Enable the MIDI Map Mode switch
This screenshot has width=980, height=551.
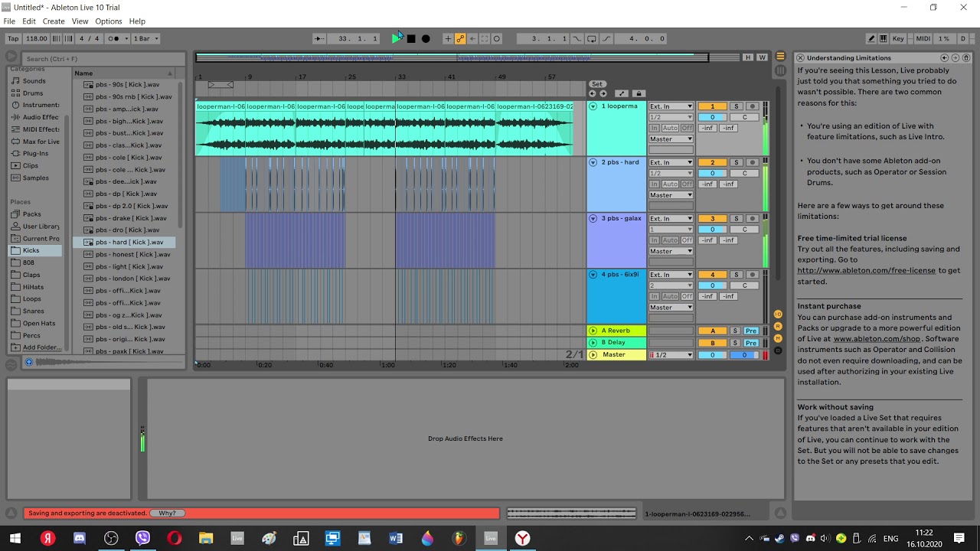[923, 38]
